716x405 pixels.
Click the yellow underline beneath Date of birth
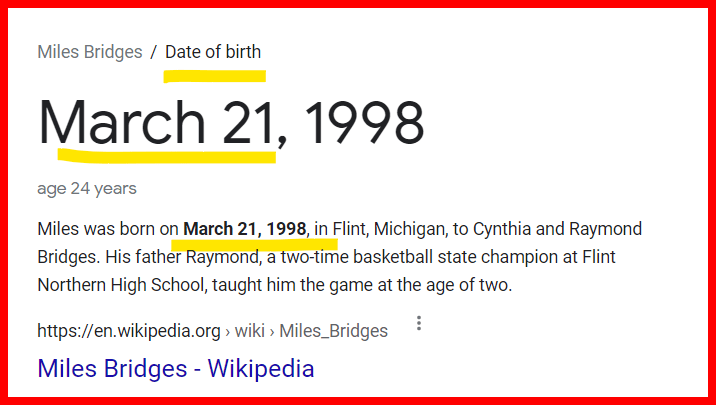[x=215, y=76]
